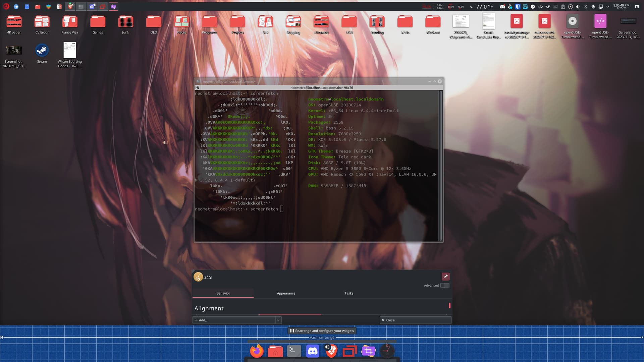
Task: Open the CV Eroor desktop folder
Action: [42, 24]
